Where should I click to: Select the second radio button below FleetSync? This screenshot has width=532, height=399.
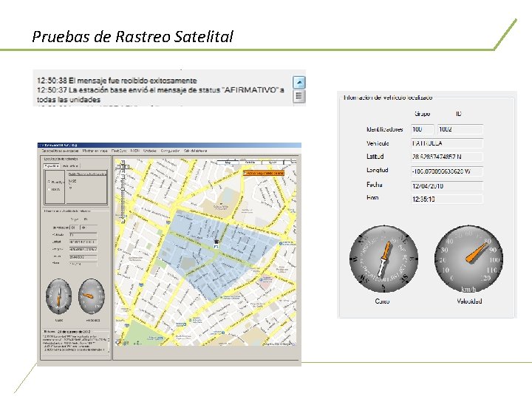49,189
